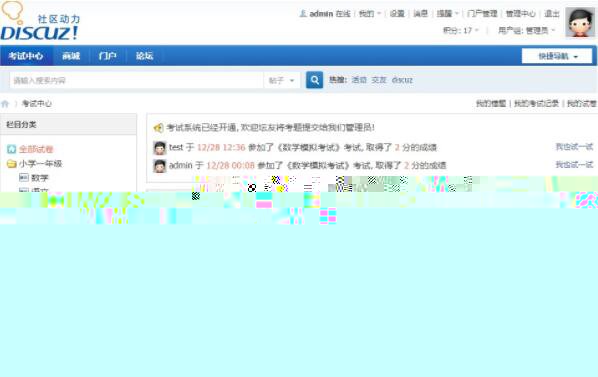Open the 商城 navigation tab

[71, 56]
